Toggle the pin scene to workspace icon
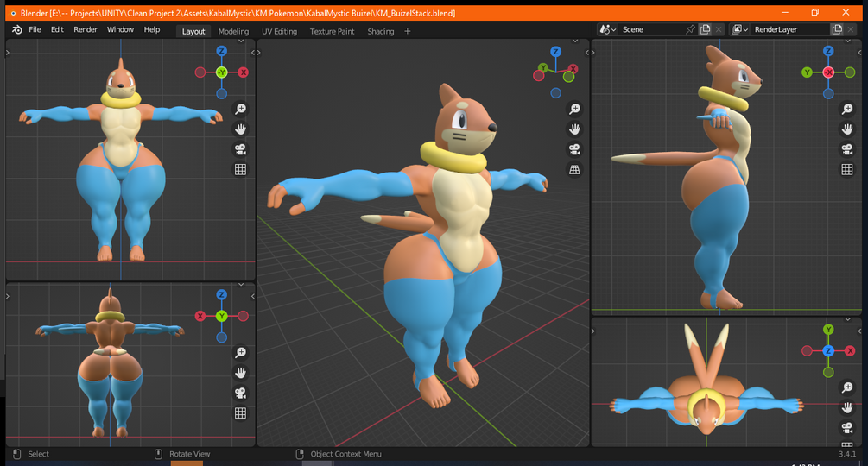Viewport: 868px width, 466px height. coord(690,30)
